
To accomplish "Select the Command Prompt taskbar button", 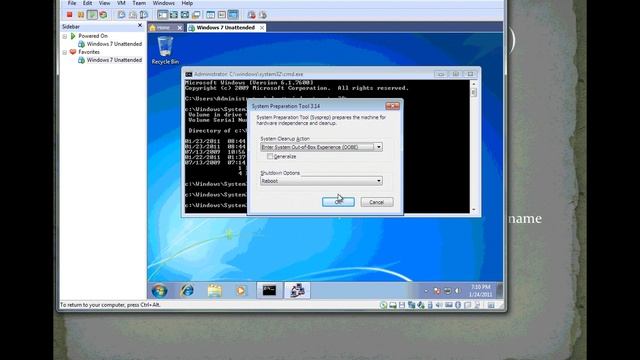I will click(x=269, y=290).
